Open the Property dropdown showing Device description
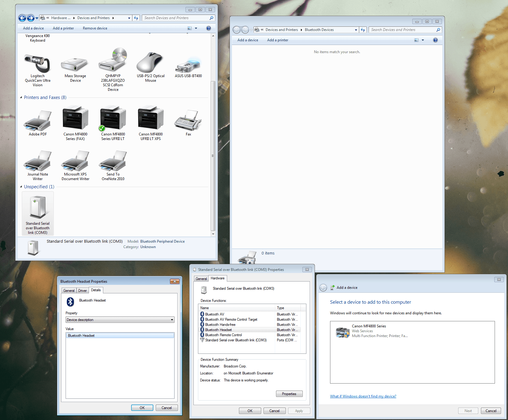Screen dimensions: 508x420 pyautogui.click(x=120, y=320)
